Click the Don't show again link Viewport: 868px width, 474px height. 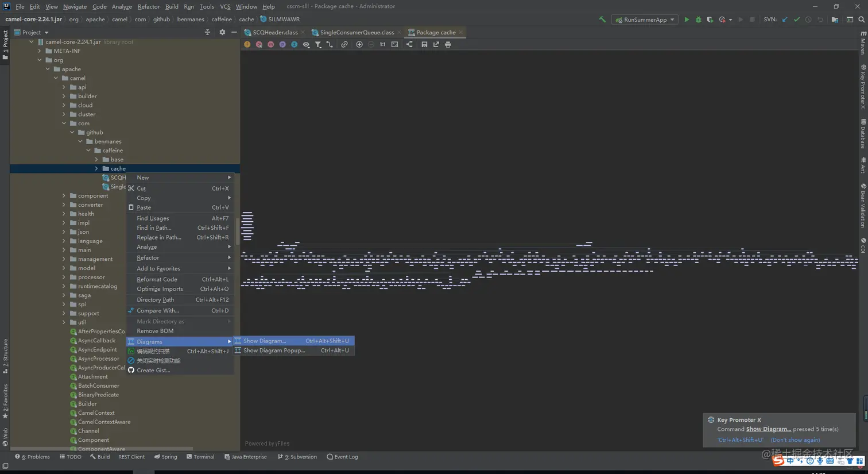[795, 440]
